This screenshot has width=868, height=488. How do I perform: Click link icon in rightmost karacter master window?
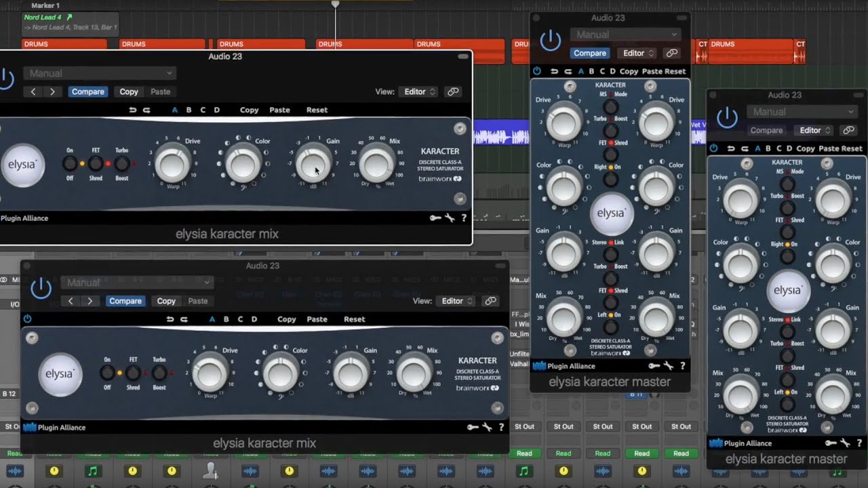tap(848, 130)
